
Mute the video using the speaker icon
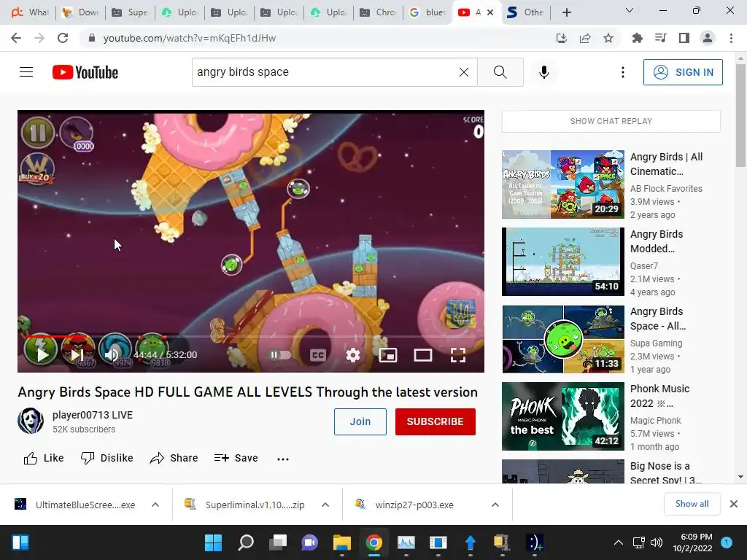click(x=112, y=354)
